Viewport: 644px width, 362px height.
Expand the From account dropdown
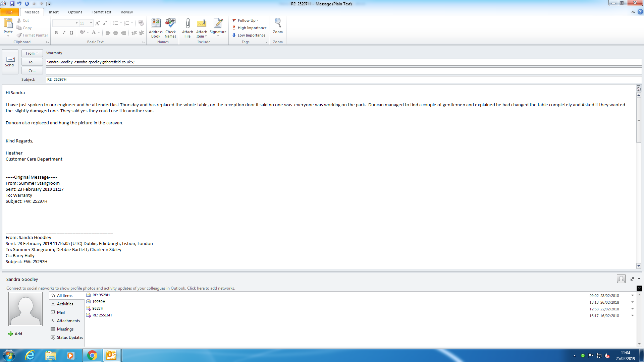tap(32, 53)
